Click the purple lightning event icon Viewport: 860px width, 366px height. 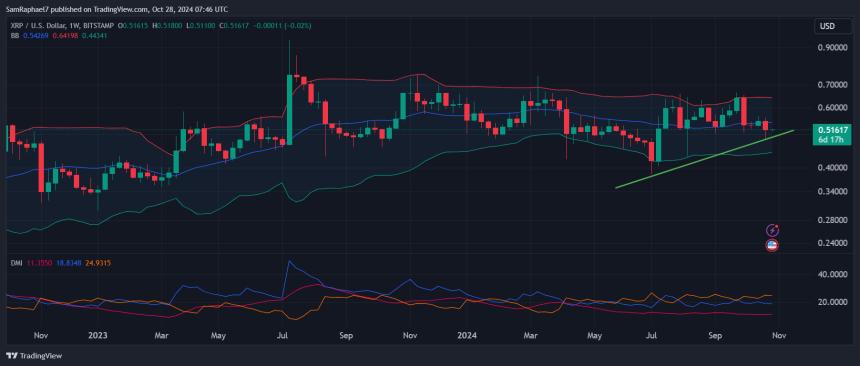point(773,230)
